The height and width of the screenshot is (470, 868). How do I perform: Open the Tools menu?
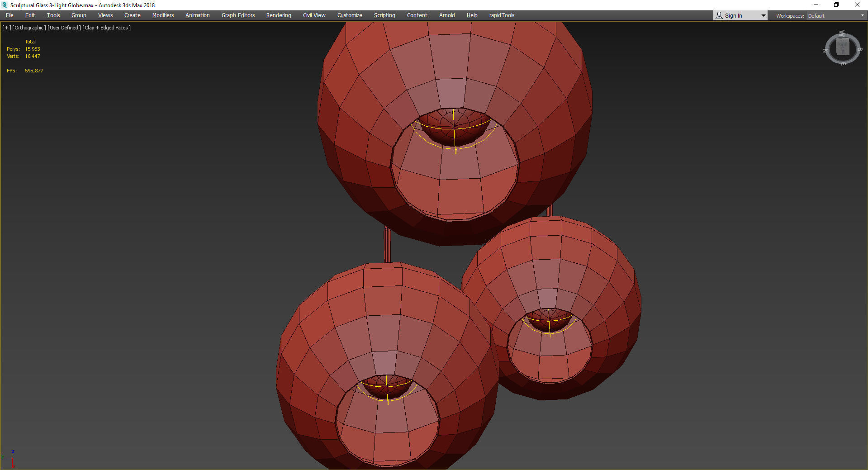click(x=53, y=15)
